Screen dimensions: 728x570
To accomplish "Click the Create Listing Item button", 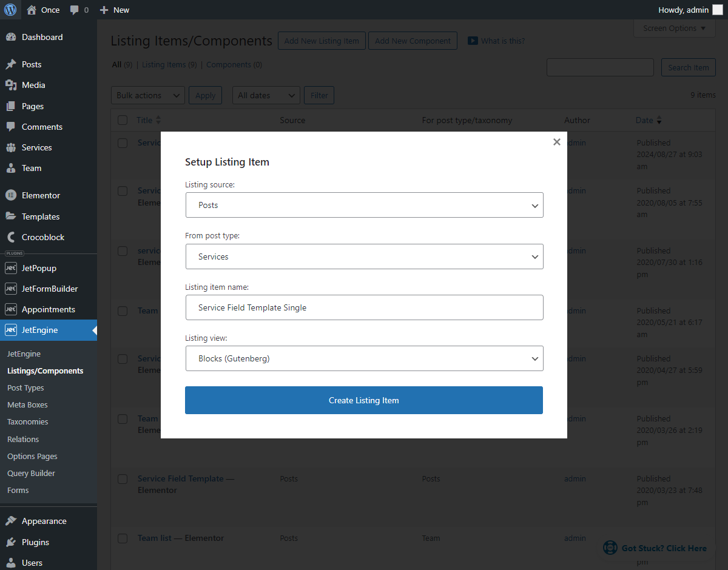I will pos(364,400).
